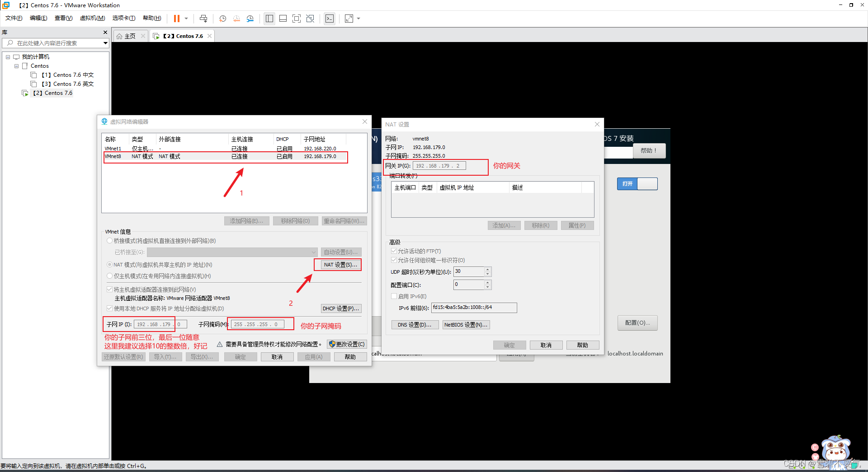The image size is (868, 472).
Task: Open the console view icon
Action: point(330,19)
